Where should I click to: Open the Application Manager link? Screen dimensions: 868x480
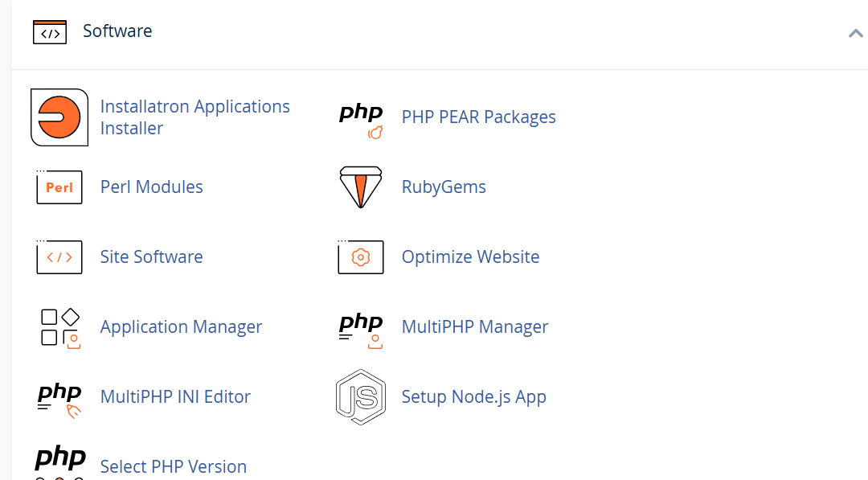pos(181,326)
